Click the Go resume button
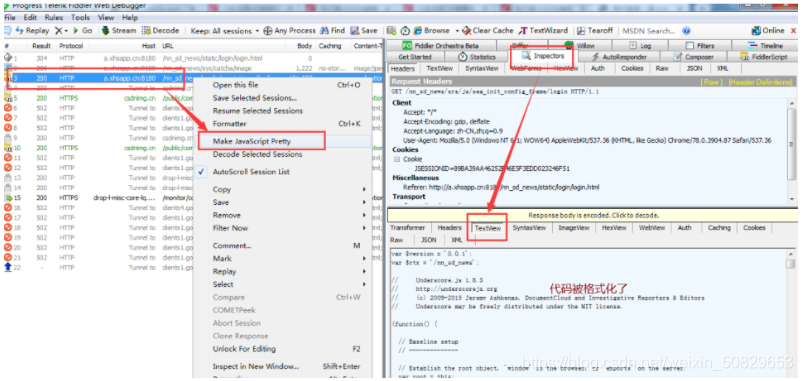Viewport: 803px width, 381px height. (x=83, y=31)
